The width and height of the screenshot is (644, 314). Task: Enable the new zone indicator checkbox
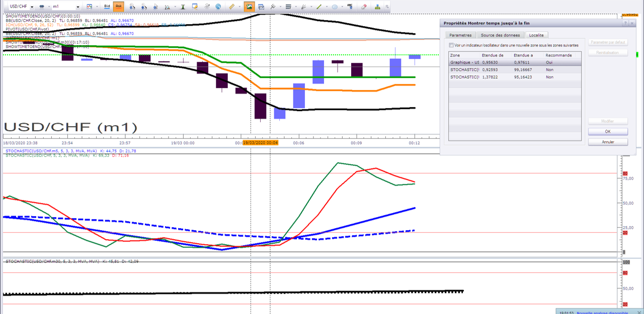coord(451,45)
